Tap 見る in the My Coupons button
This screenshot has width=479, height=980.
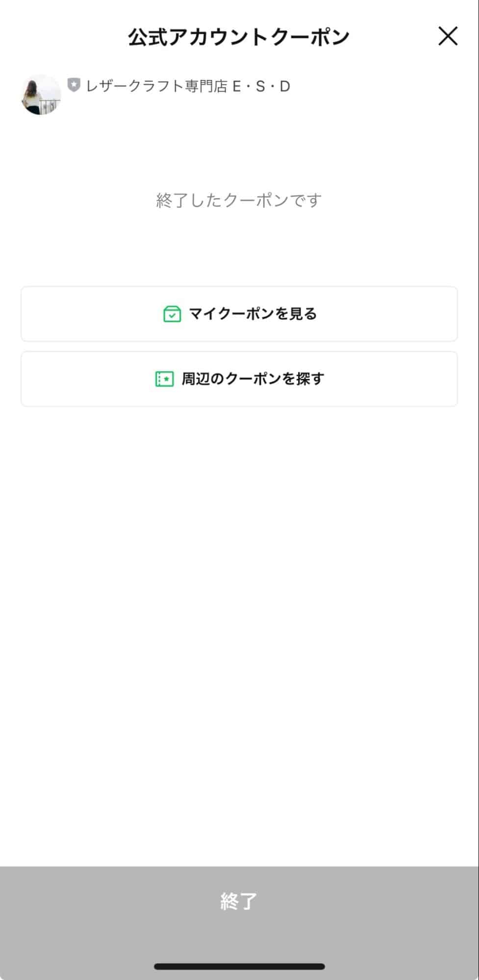(x=303, y=314)
